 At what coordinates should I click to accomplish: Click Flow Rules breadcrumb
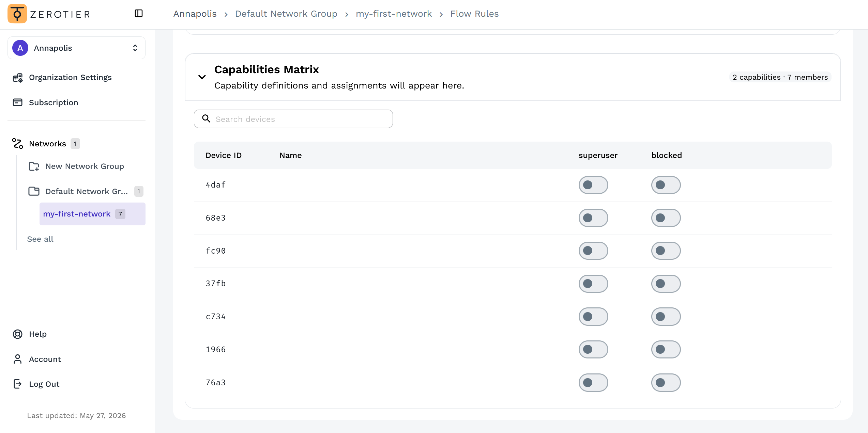[x=474, y=14]
